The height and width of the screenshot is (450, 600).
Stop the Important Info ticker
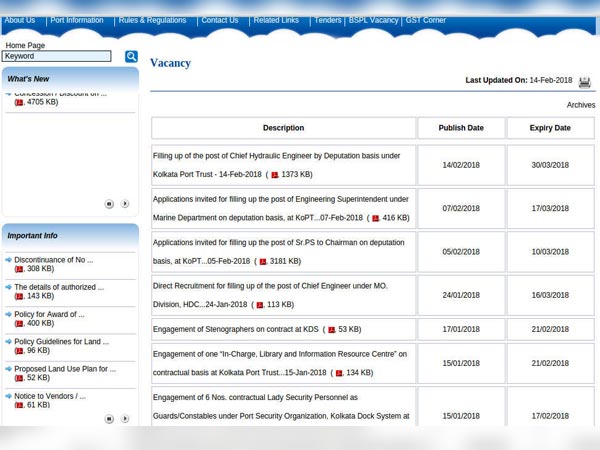pyautogui.click(x=109, y=419)
